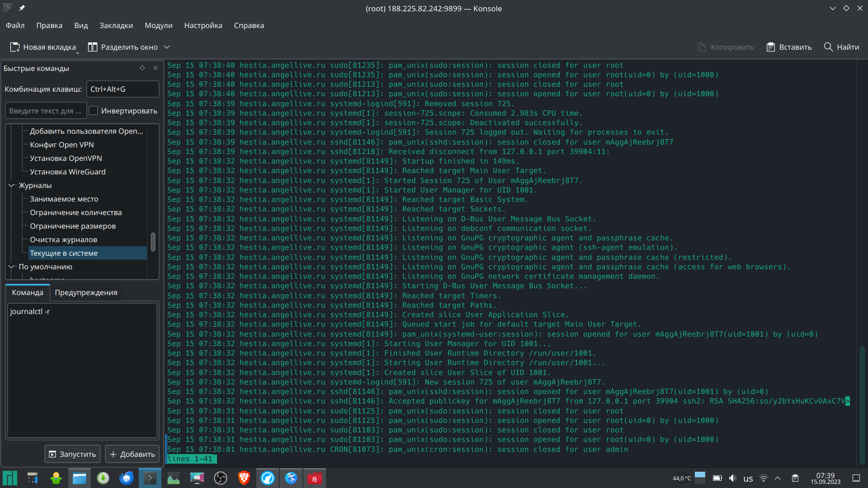
Task: Select Очистка журналов command
Action: click(x=64, y=239)
